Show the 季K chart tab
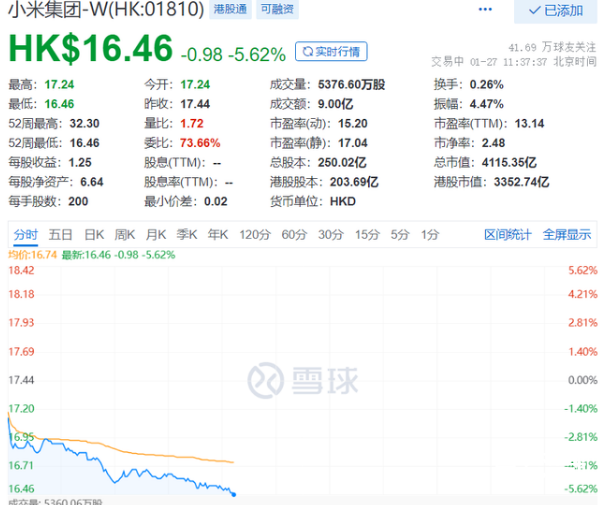 187,235
